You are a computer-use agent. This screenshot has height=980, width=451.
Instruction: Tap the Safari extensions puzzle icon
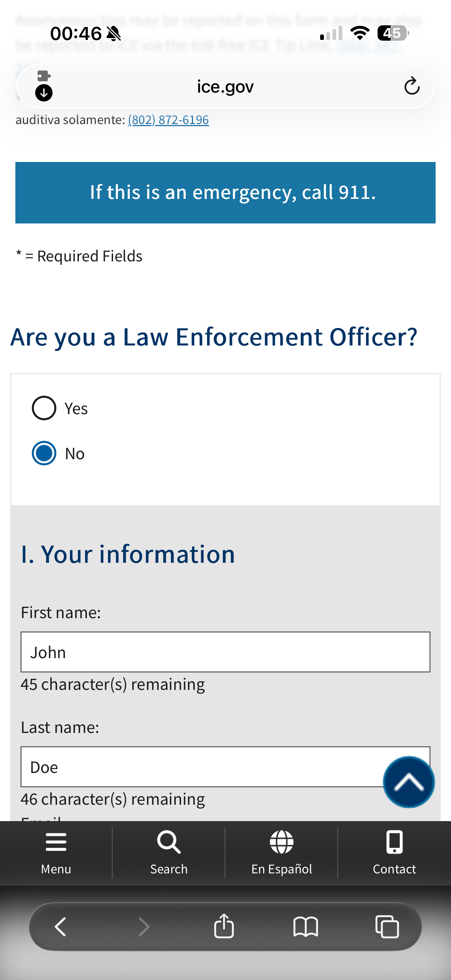(x=44, y=76)
